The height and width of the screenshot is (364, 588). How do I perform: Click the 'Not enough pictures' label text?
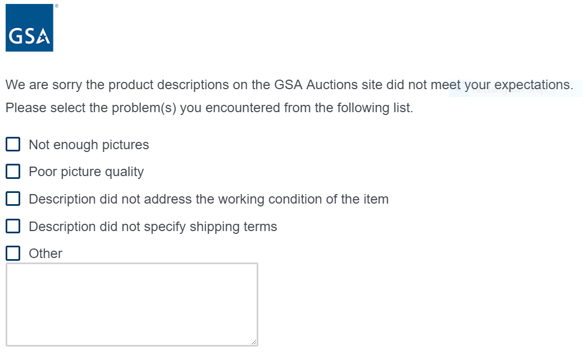pos(89,145)
